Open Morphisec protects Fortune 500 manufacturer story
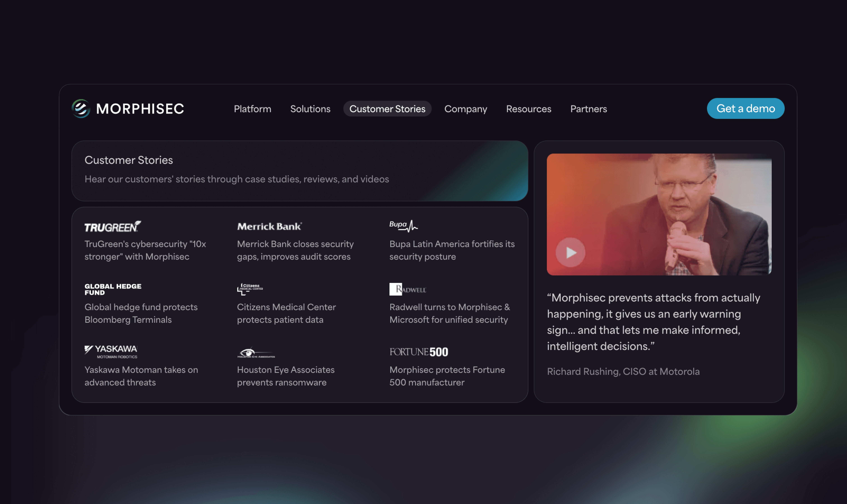This screenshot has width=847, height=504. point(447,376)
